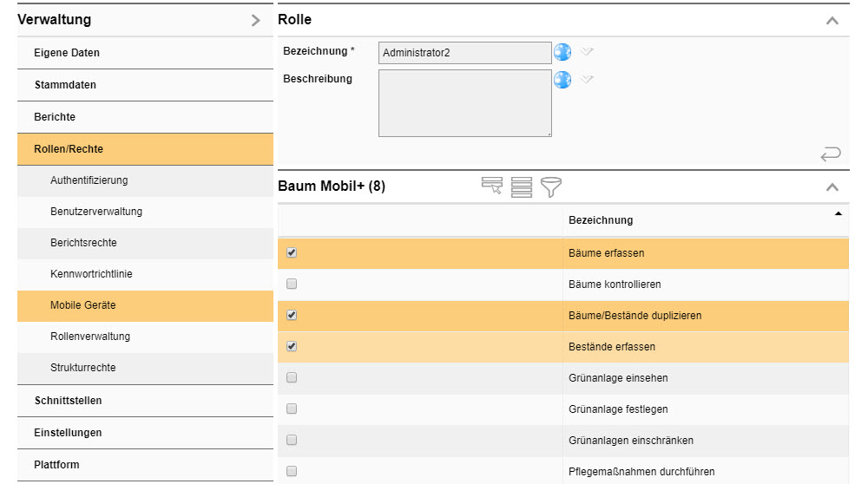
Task: Click the Beschreibung text area
Action: pyautogui.click(x=465, y=103)
